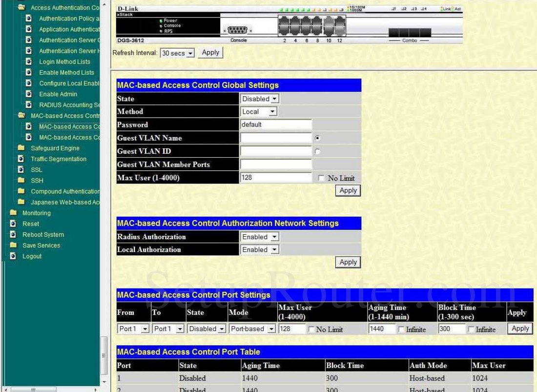Check Infinite for Block Time

471,330
